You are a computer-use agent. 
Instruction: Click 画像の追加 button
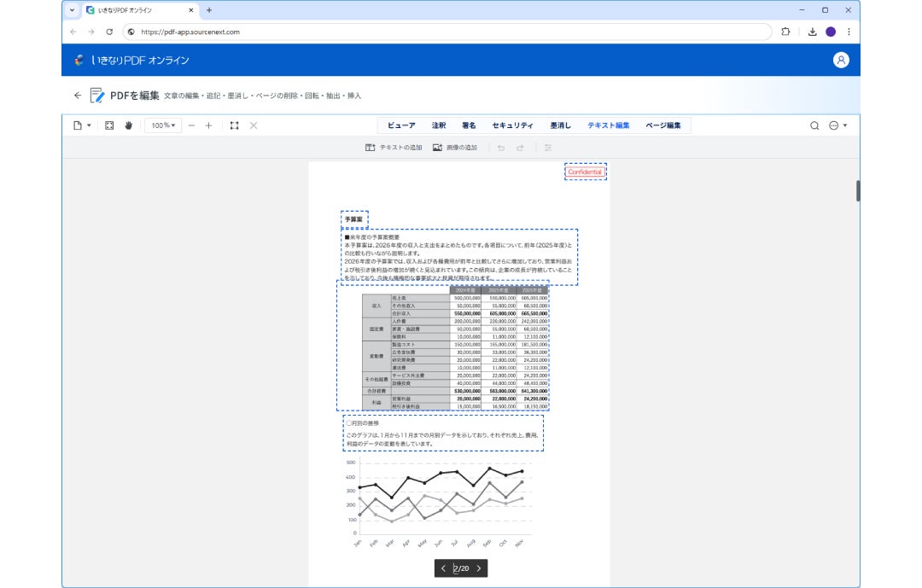454,148
